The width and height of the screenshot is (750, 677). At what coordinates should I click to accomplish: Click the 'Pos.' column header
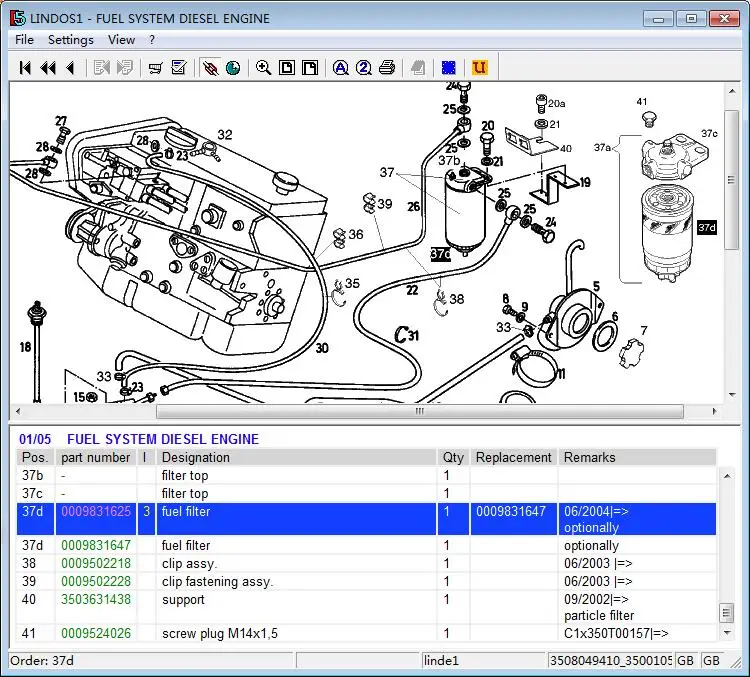(x=35, y=457)
